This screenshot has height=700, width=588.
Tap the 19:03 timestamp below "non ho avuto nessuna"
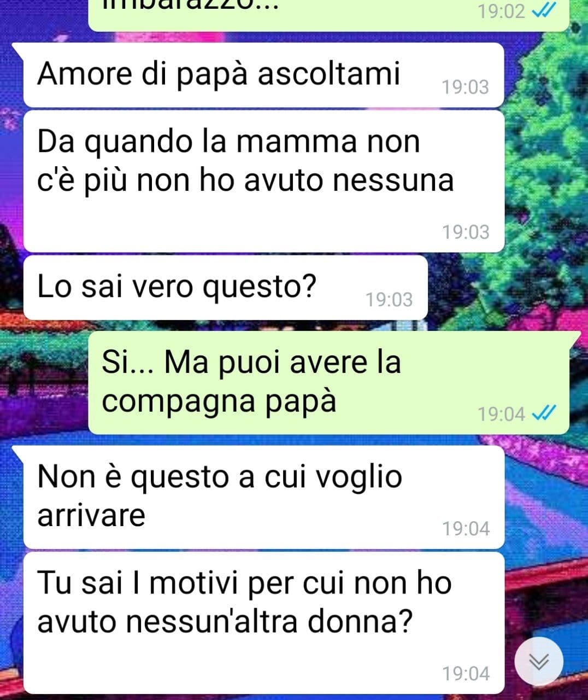coord(466,232)
